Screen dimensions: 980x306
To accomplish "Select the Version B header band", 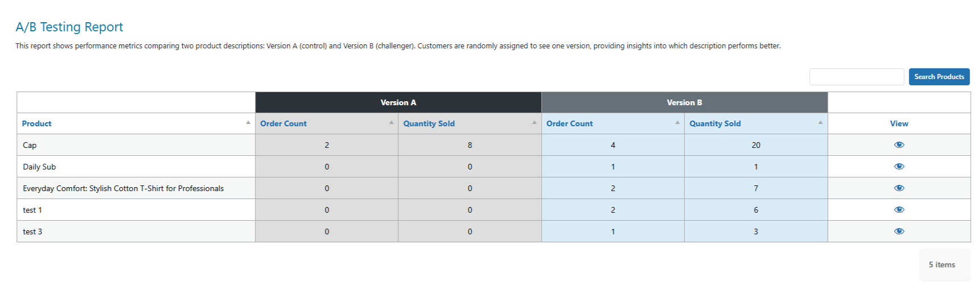I will tap(685, 102).
